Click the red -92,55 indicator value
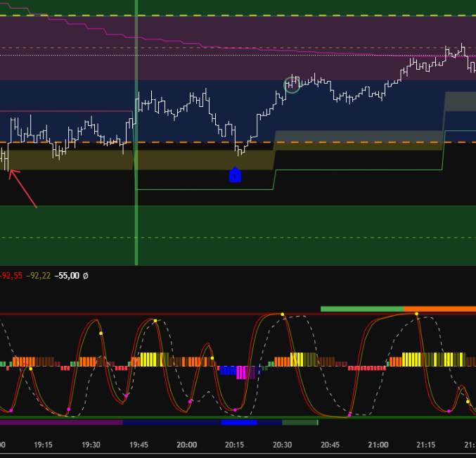The height and width of the screenshot is (458, 476). point(11,276)
